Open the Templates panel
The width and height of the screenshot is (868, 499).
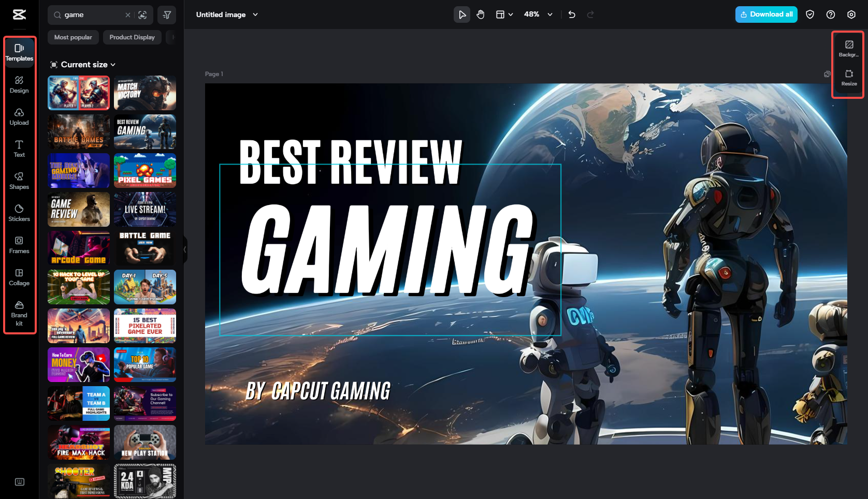coord(19,52)
